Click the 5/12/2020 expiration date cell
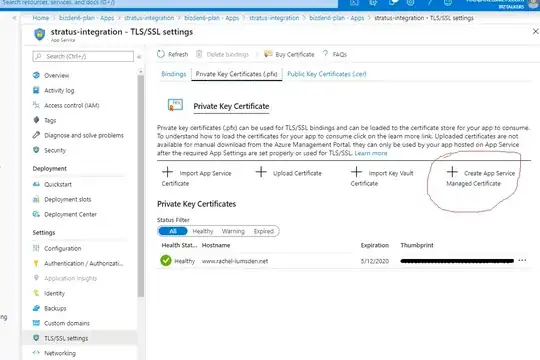Viewport: 540px width, 360px height. click(375, 261)
